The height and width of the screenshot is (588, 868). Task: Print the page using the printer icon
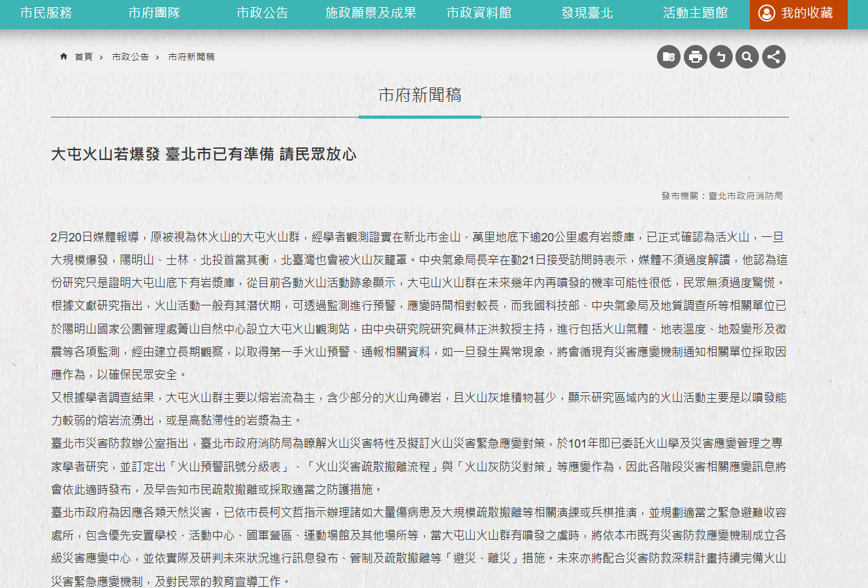(695, 57)
